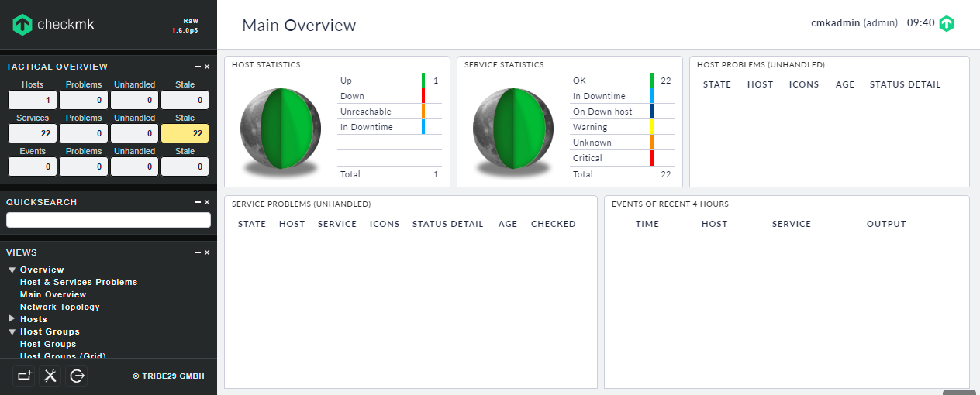
Task: Click Down row in Host Statistics
Action: [389, 96]
